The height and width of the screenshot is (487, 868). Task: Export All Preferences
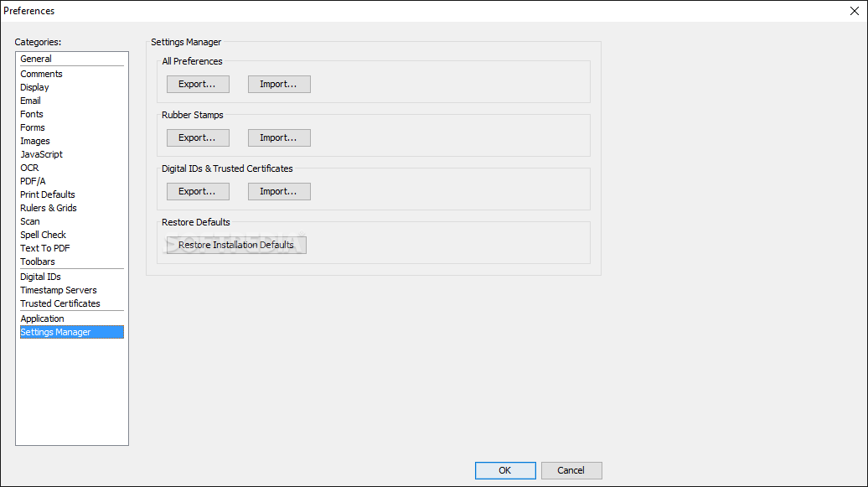pos(199,84)
